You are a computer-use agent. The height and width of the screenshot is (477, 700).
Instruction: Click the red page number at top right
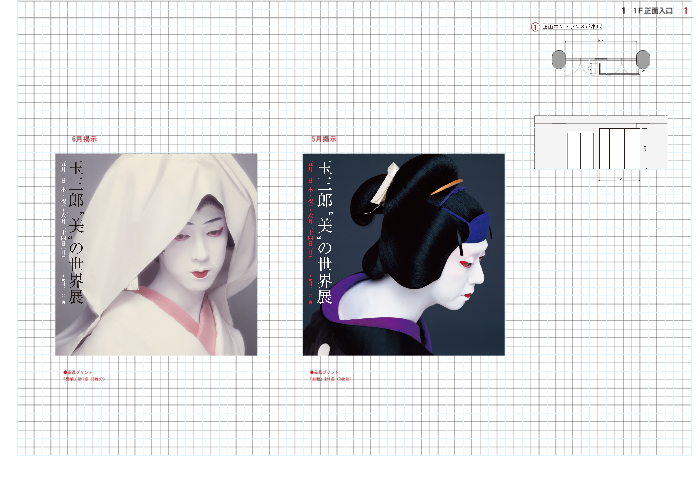pyautogui.click(x=685, y=11)
